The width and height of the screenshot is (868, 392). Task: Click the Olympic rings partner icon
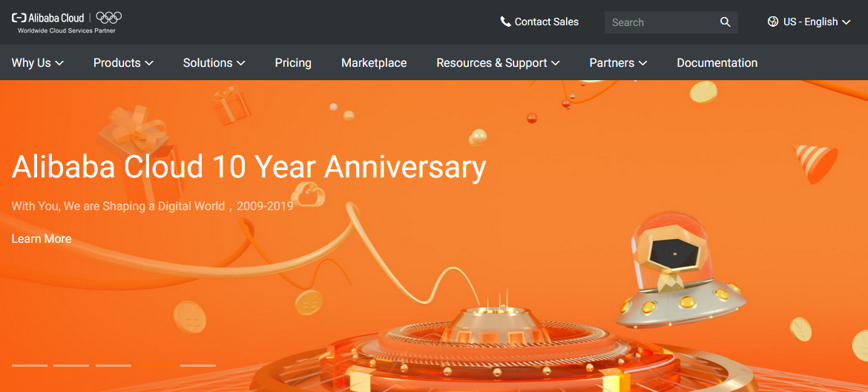(x=109, y=18)
